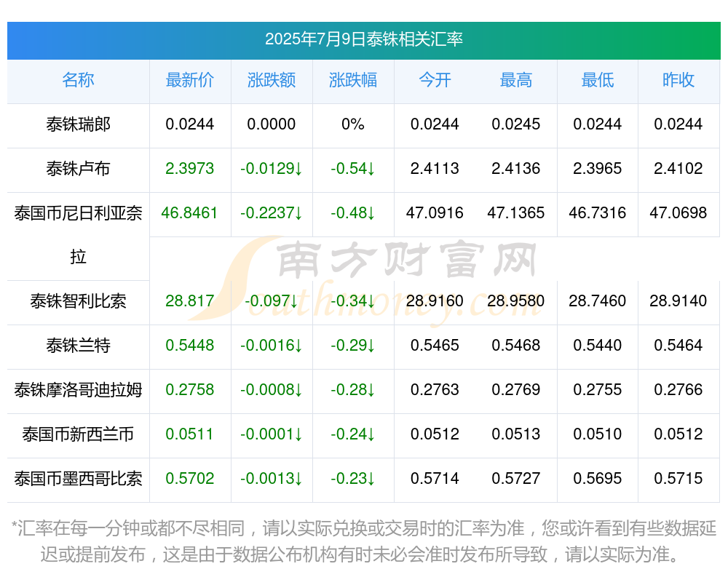This screenshot has width=728, height=577.
Task: Select previous close 47.0698
Action: pyautogui.click(x=678, y=213)
